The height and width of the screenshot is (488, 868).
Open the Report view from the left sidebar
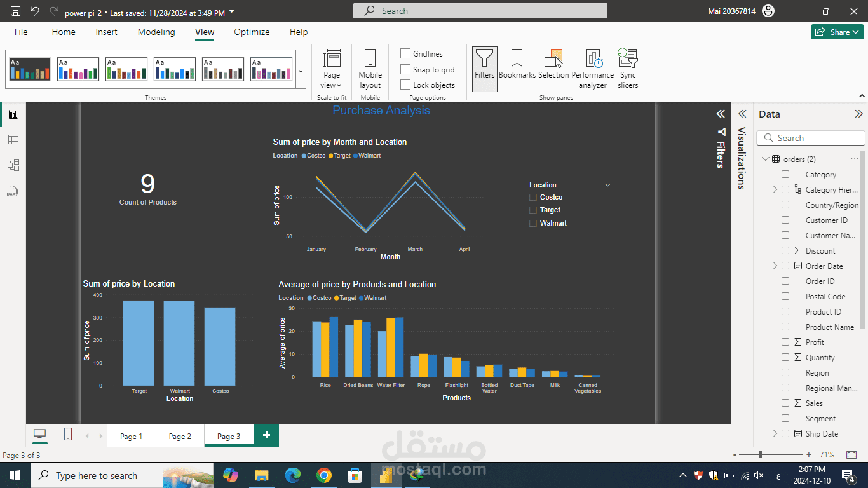click(13, 114)
